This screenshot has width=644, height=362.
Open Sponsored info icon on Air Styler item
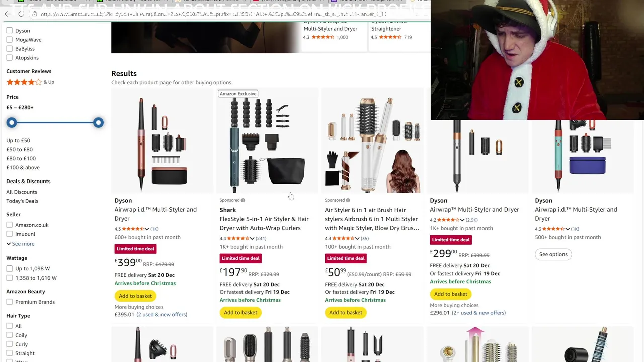click(348, 200)
